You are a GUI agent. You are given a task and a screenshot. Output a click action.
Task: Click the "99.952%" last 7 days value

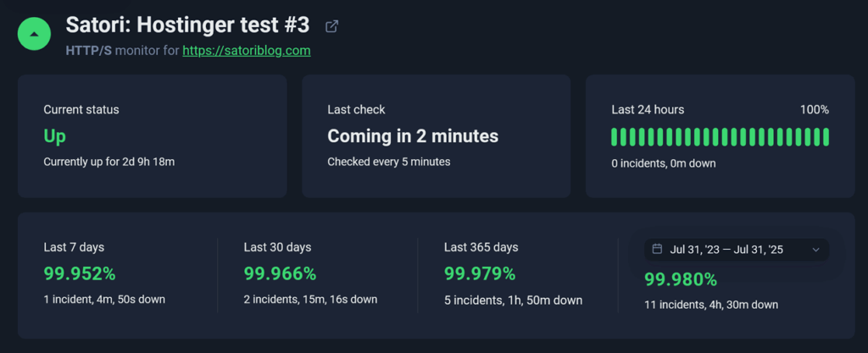coord(80,273)
